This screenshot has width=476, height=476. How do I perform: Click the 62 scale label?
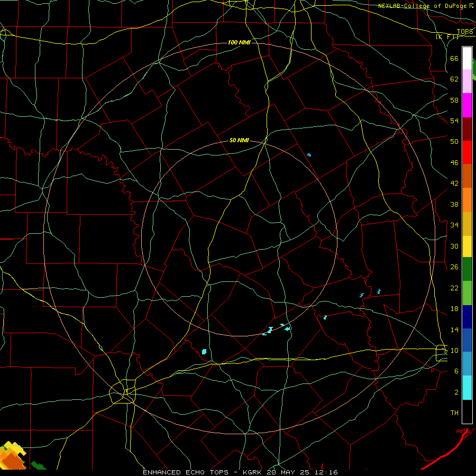tap(454, 79)
